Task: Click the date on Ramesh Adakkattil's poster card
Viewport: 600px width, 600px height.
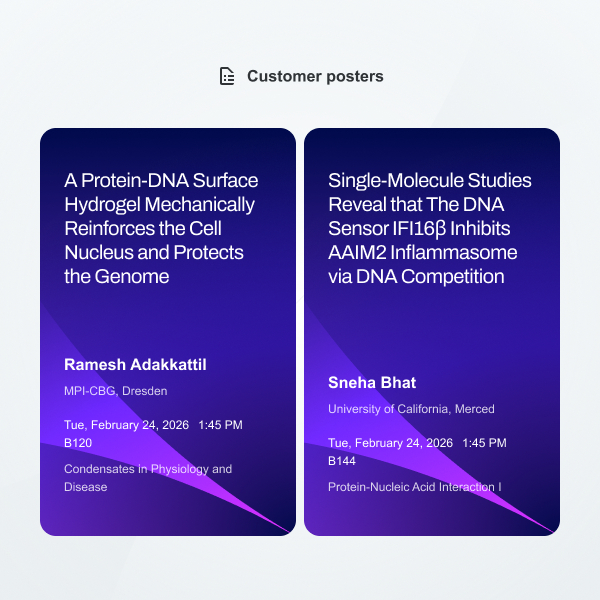Action: [x=127, y=425]
